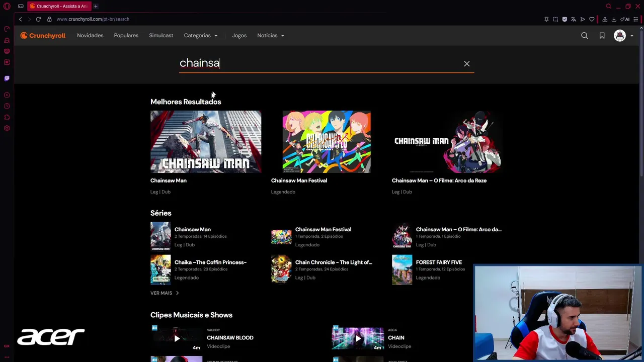The height and width of the screenshot is (362, 644).
Task: Open Chainsaw Man top result thumbnail
Action: 206,142
